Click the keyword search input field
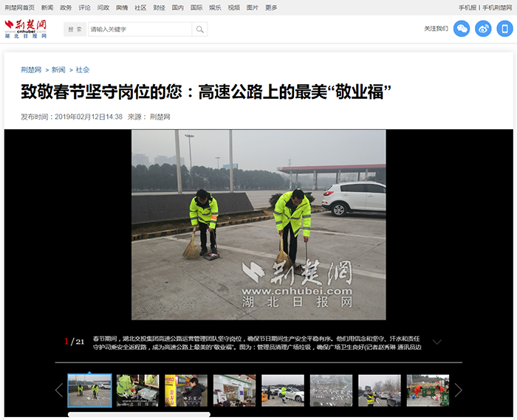The image size is (517, 420). coord(139,30)
